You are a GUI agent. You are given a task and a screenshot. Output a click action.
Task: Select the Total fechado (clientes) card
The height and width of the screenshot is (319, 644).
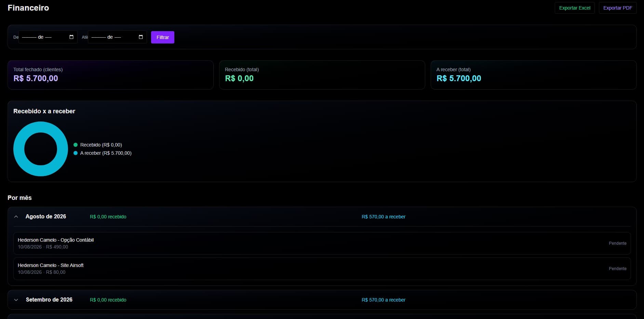(110, 75)
